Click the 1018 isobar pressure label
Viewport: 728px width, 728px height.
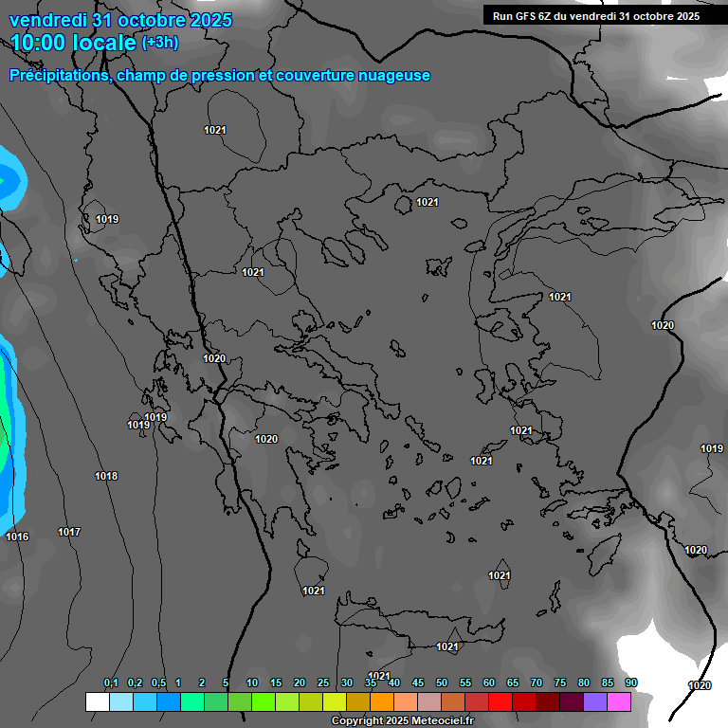tap(106, 476)
